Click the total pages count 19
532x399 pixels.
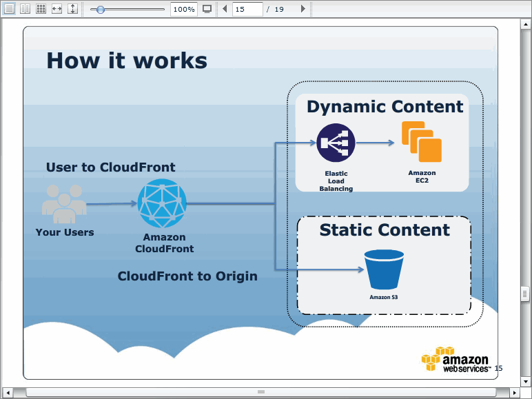click(x=279, y=10)
